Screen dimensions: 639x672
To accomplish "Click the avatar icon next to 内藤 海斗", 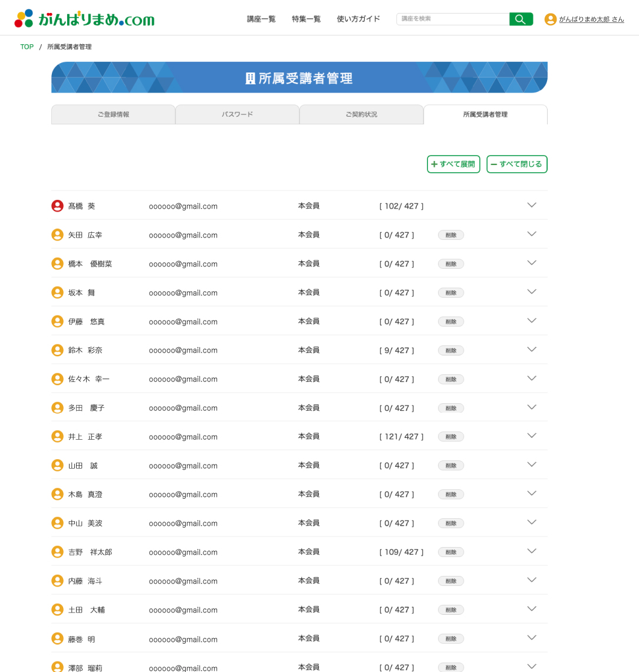I will coord(57,581).
